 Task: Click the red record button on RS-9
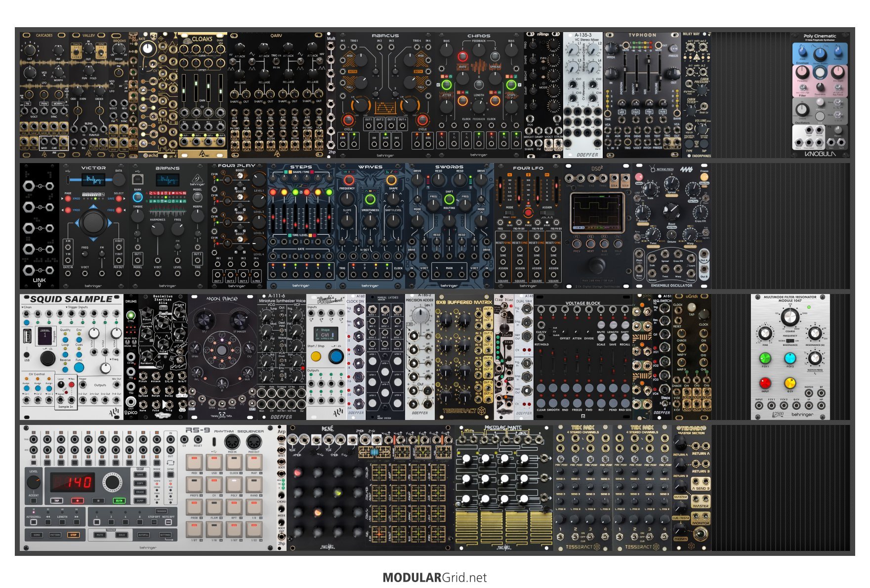(x=78, y=501)
